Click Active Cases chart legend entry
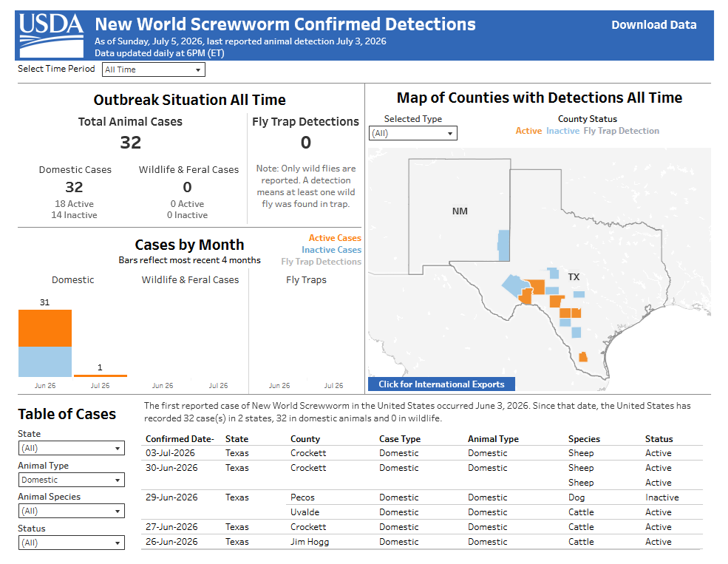 coord(335,238)
